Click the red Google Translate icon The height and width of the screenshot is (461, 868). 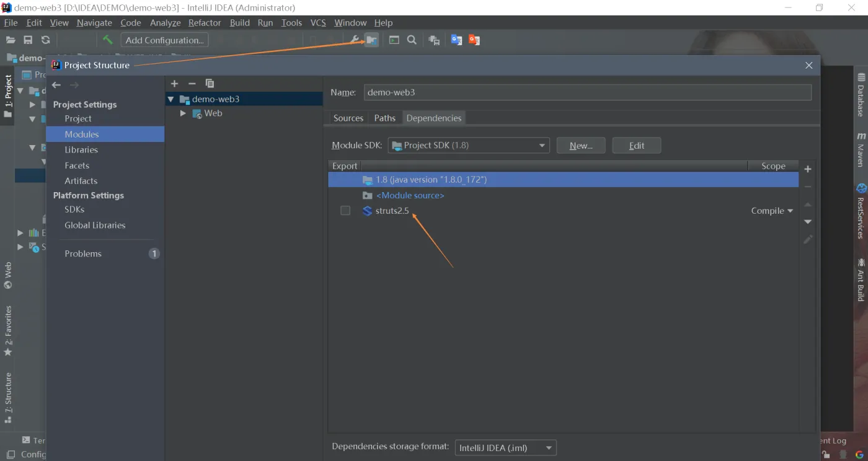(474, 40)
